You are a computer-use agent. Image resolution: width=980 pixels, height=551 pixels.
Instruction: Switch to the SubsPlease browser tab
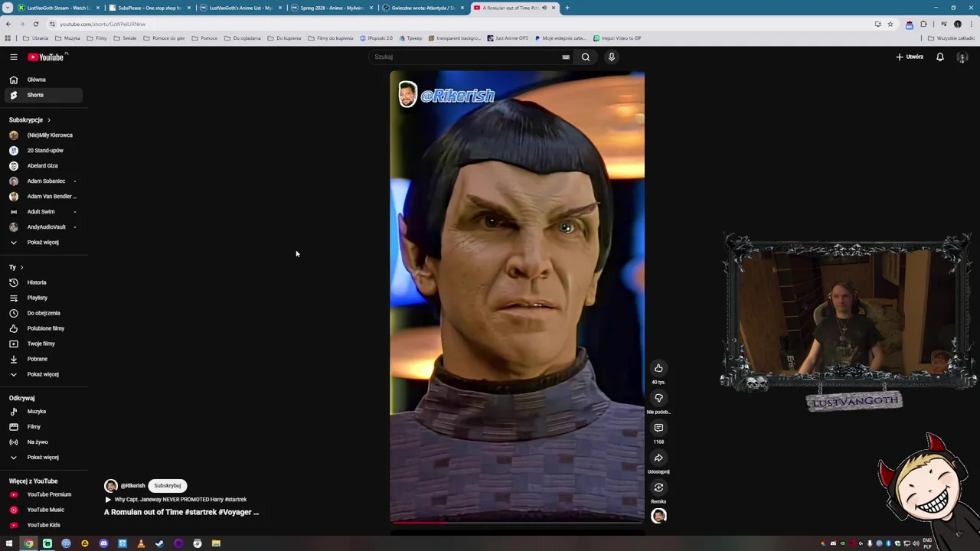149,8
